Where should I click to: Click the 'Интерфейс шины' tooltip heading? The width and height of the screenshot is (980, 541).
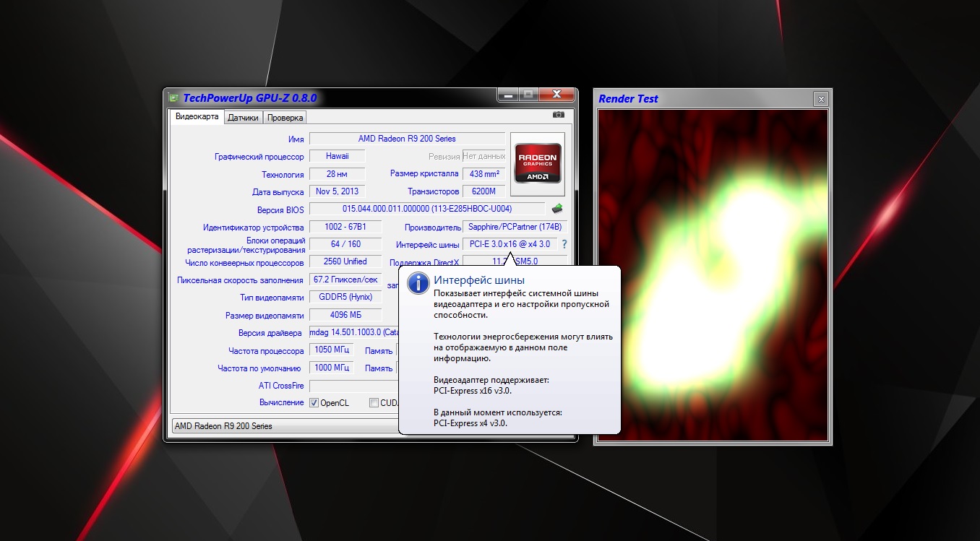(479, 280)
